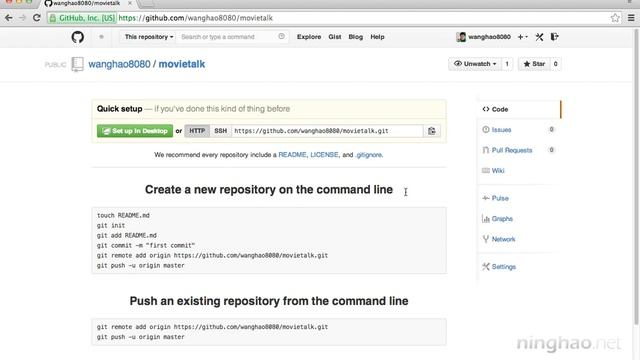This screenshot has height=360, width=640.
Task: Go back in browser history
Action: tap(9, 18)
